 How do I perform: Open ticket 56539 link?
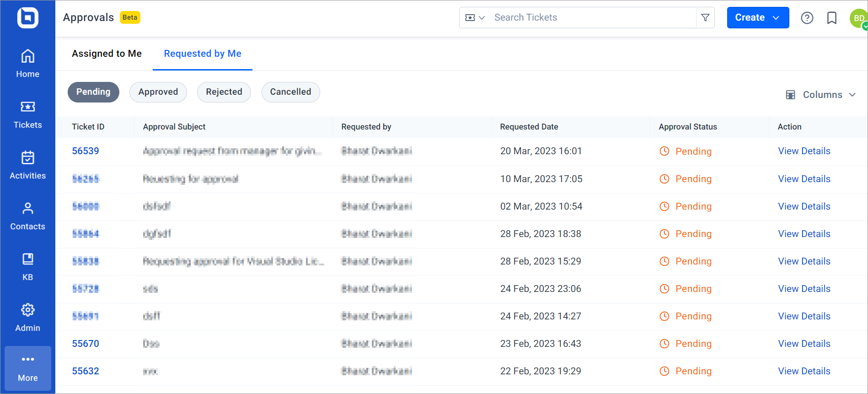click(x=86, y=151)
